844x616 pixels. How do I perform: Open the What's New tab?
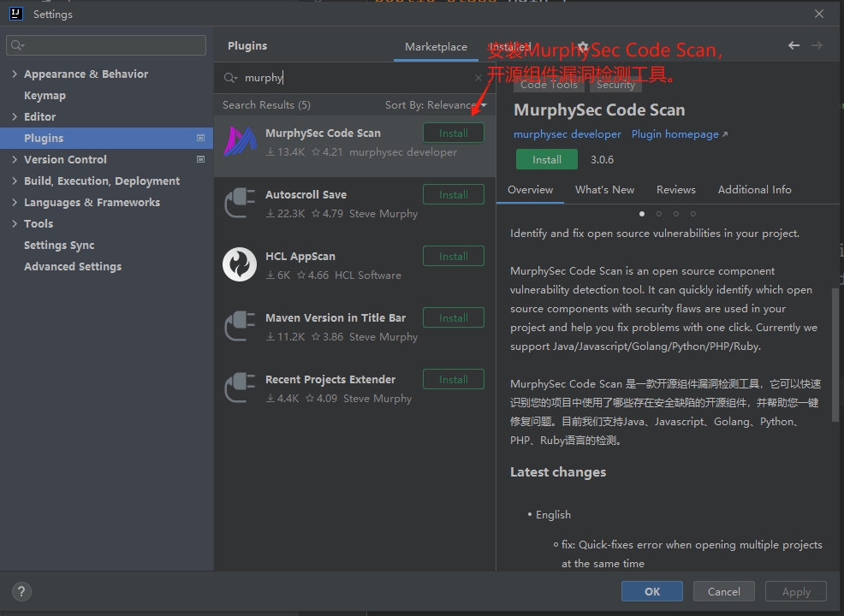(x=604, y=189)
